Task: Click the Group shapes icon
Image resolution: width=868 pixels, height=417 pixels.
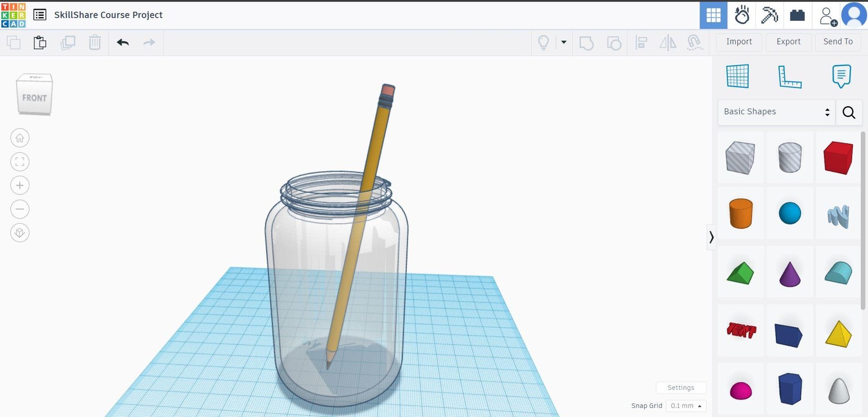Action: coord(587,42)
